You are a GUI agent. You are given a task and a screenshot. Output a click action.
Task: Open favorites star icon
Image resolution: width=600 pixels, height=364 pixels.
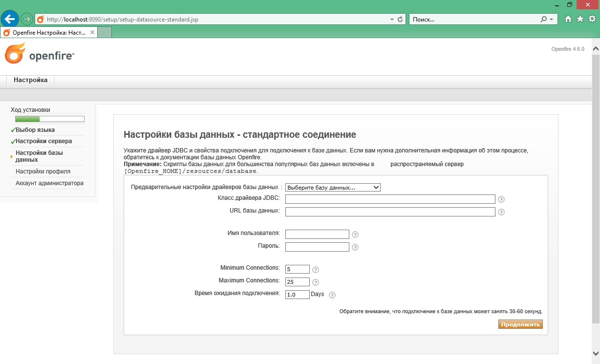pos(580,19)
